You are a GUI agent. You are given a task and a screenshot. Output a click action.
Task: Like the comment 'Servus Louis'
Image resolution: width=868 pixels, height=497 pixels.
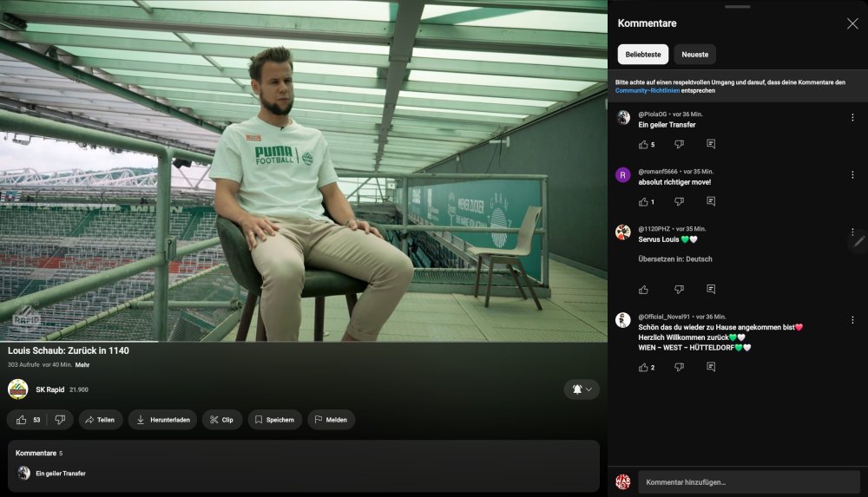[643, 290]
